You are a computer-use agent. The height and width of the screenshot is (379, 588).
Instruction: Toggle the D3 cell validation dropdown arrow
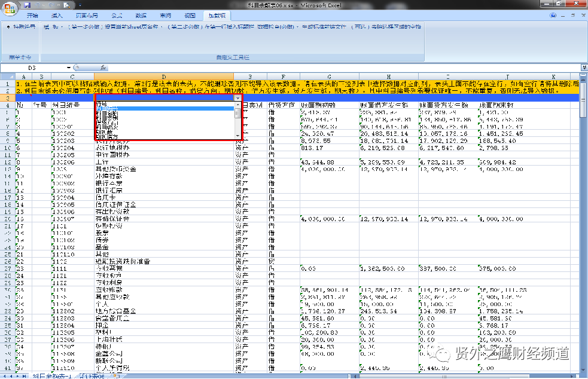click(237, 98)
